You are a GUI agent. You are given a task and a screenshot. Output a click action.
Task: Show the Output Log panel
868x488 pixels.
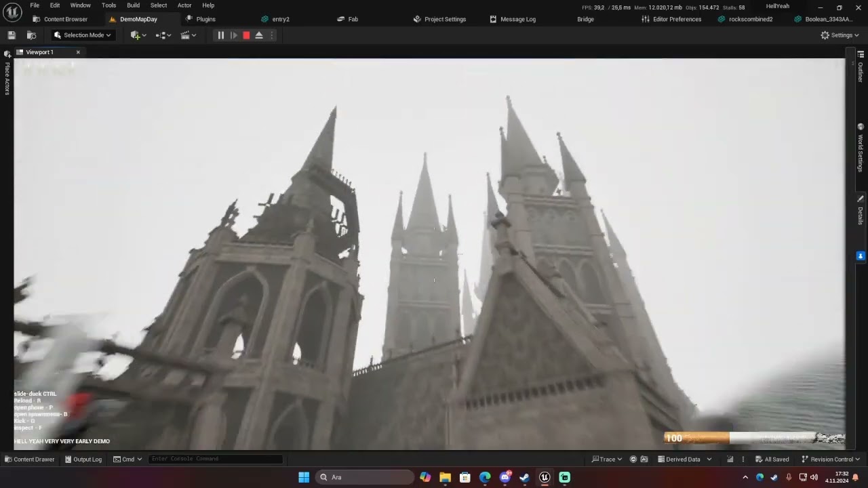click(83, 459)
